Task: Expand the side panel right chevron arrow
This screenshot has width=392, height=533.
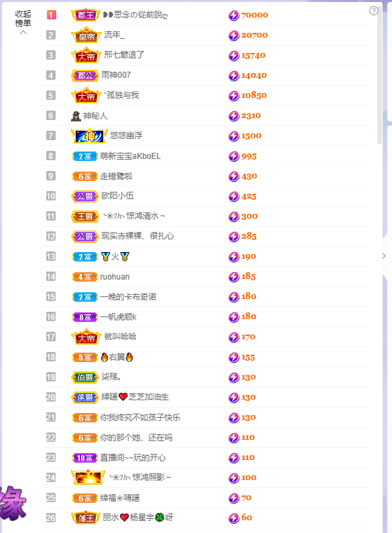Action: pos(384,256)
